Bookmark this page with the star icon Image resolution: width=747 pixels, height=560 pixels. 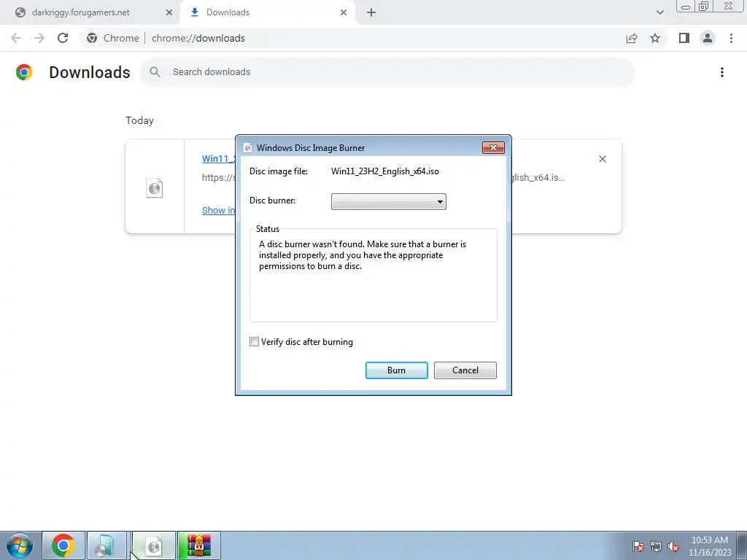(655, 38)
